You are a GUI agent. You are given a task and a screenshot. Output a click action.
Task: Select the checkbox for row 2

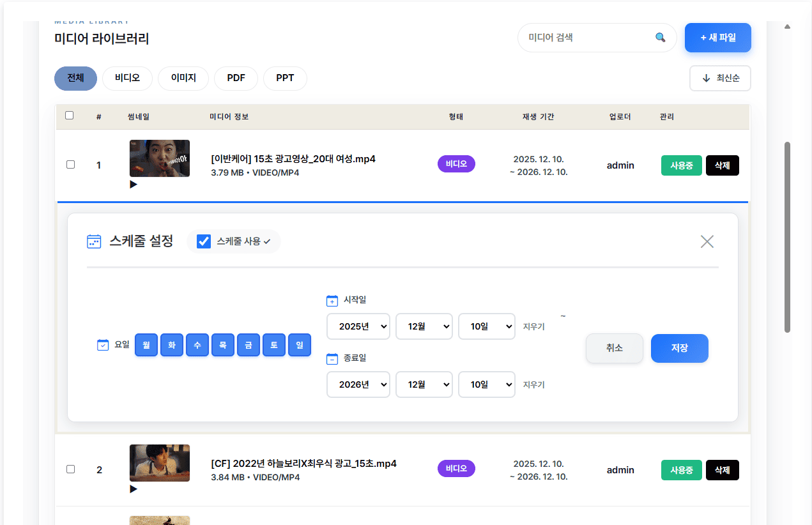(70, 469)
